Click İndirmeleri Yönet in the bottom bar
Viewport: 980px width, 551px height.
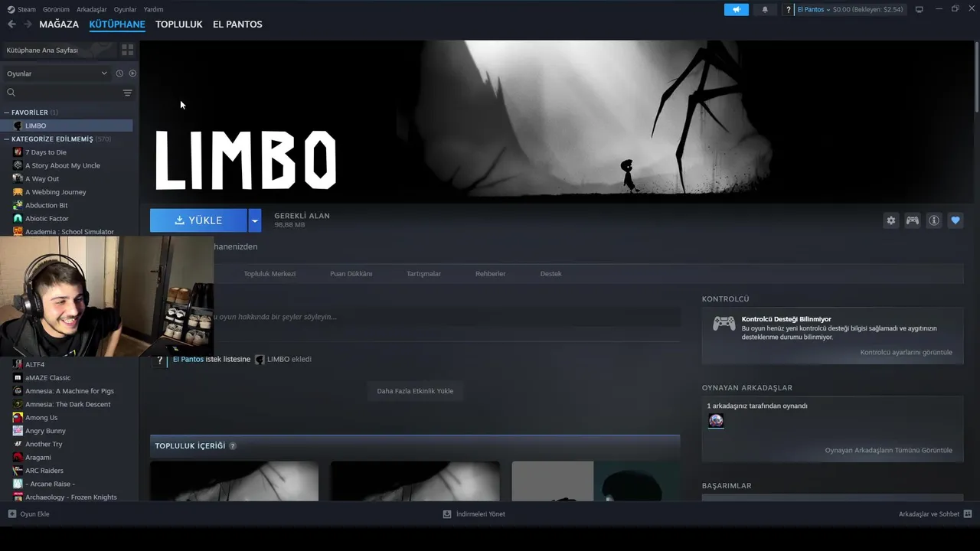(x=474, y=514)
